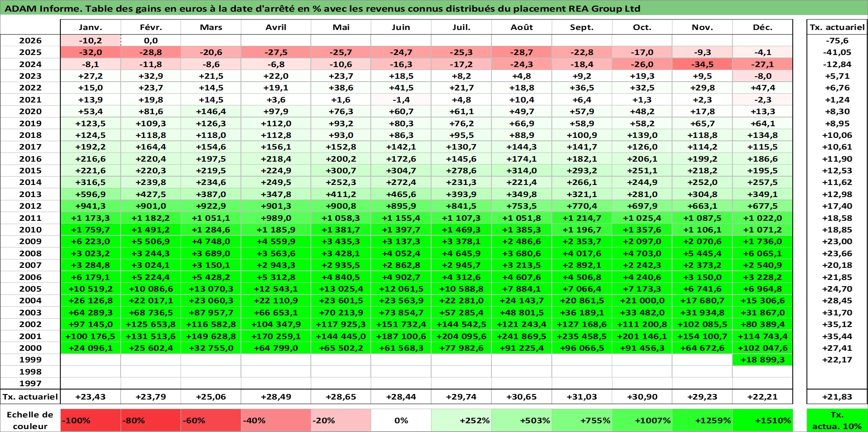Select the 2024 November value "-34,5"
Image resolution: width=868 pixels, height=432 pixels.
click(x=702, y=64)
